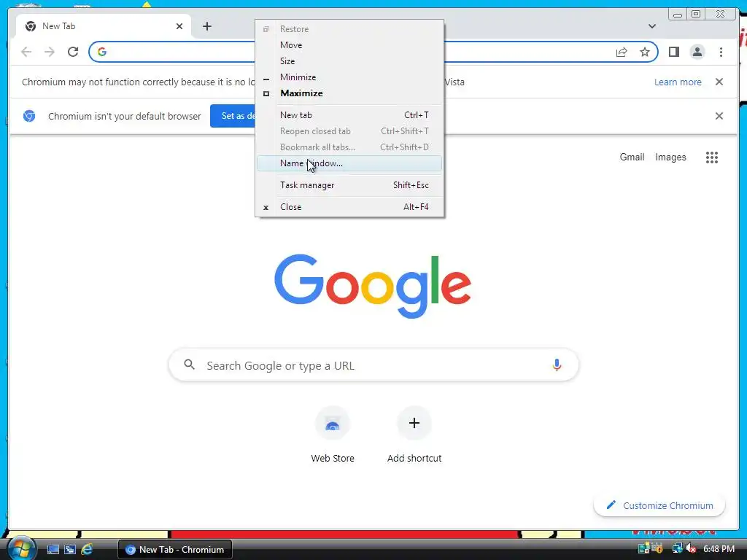Click the Set as default button
The image size is (747, 560).
click(233, 116)
